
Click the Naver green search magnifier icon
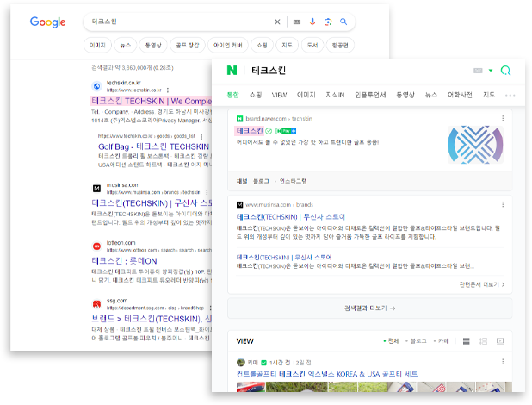[x=505, y=71]
